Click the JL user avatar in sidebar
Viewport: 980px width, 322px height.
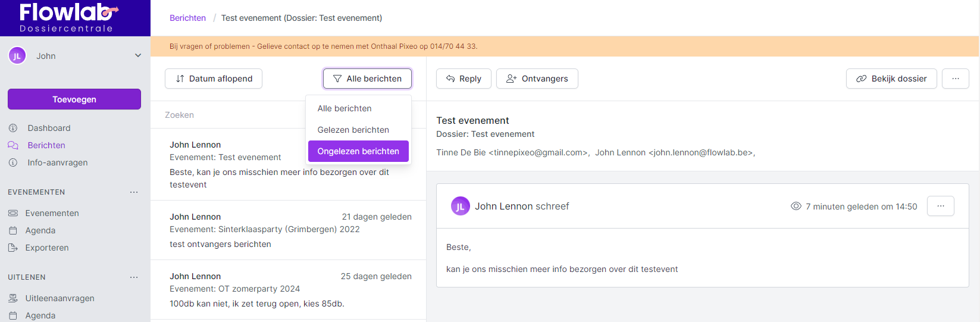[17, 56]
